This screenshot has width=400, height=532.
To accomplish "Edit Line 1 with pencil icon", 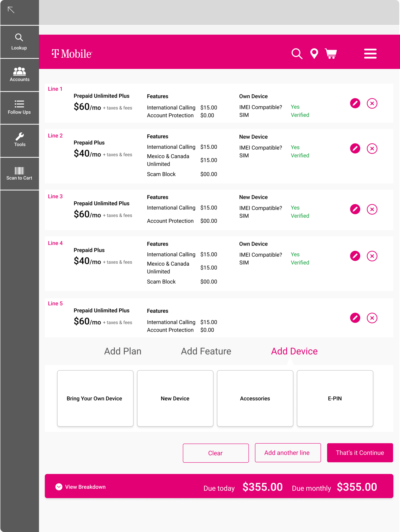I will coord(355,103).
